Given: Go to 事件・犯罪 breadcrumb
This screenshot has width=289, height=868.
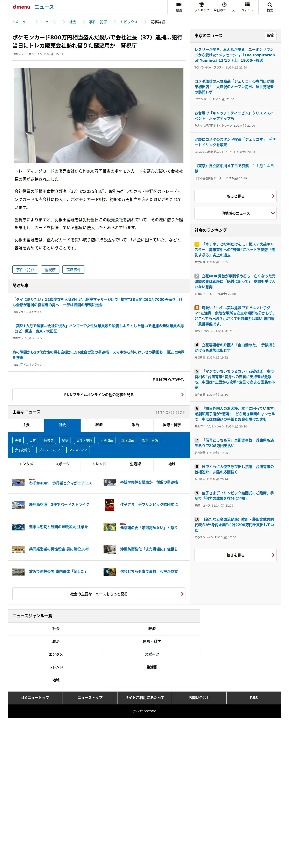Looking at the screenshot, I should 98,22.
